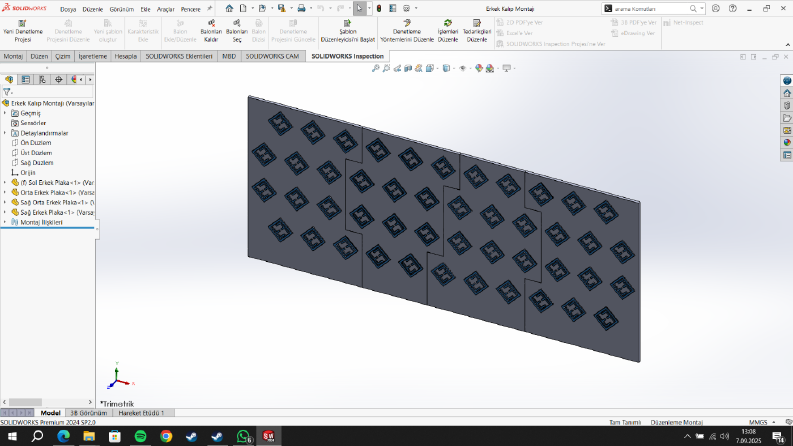Screen dimensions: 793x446
Task: Click Balonları Seç tool
Action: (x=237, y=31)
